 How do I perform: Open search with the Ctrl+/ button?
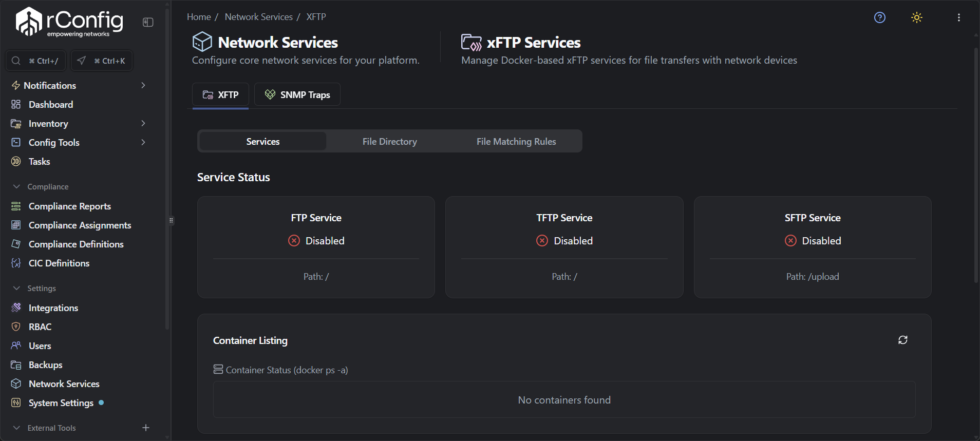pos(35,61)
